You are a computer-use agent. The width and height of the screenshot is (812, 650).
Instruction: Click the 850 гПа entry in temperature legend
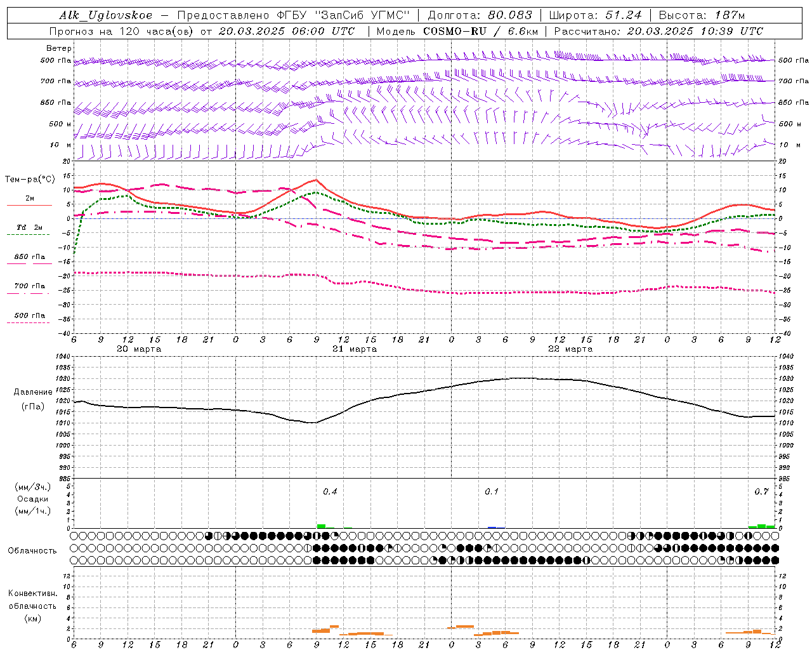[x=29, y=257]
